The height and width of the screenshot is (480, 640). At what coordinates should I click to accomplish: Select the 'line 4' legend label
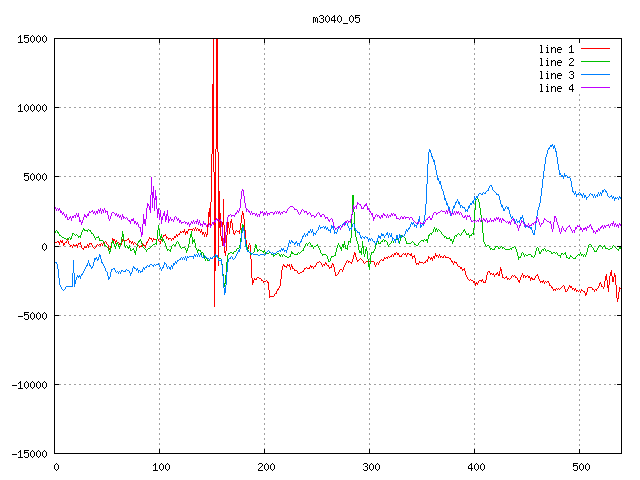tap(557, 88)
